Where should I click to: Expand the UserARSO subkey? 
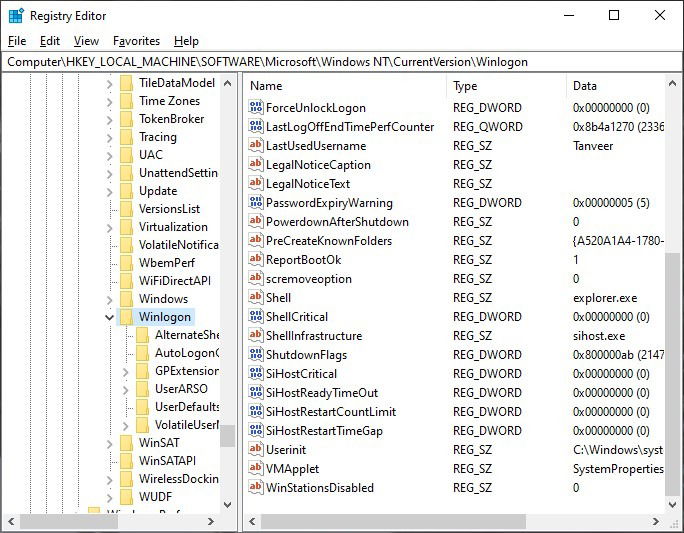coord(126,389)
